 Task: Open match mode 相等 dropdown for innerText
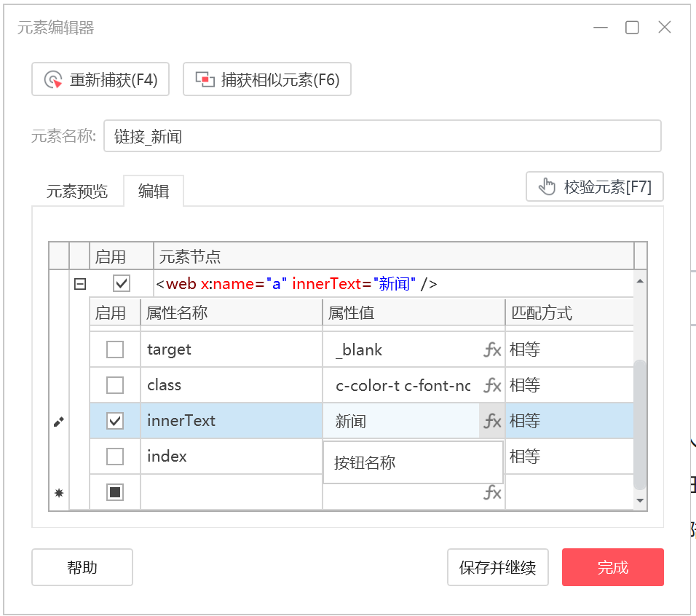[x=569, y=421]
